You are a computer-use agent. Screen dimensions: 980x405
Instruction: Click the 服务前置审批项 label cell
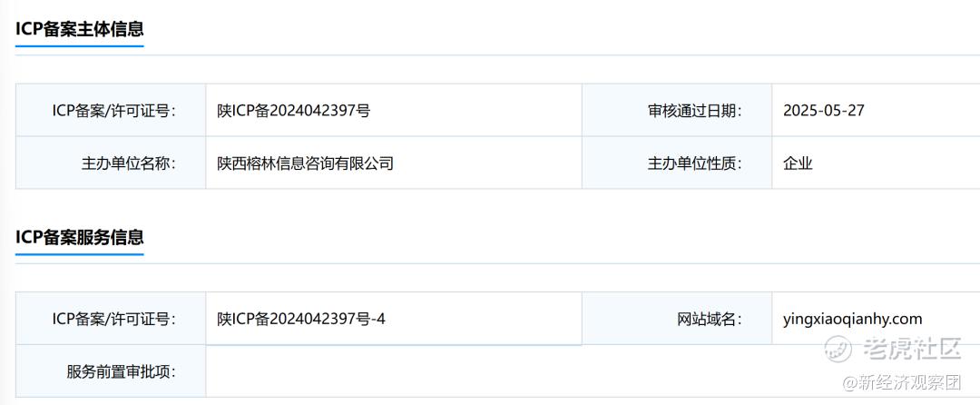tap(111, 371)
